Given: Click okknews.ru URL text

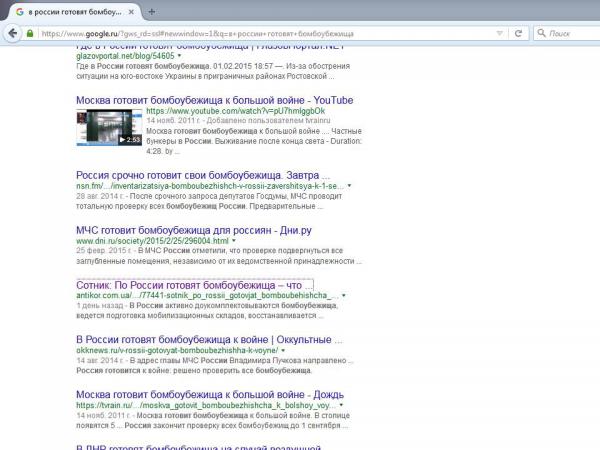Looking at the screenshot, I should pos(177,350).
